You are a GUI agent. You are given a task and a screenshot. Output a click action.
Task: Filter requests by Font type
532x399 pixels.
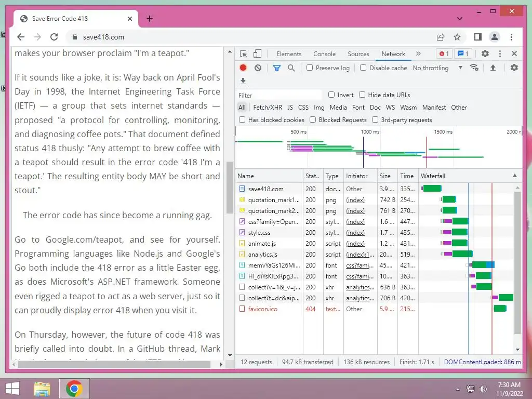358,108
